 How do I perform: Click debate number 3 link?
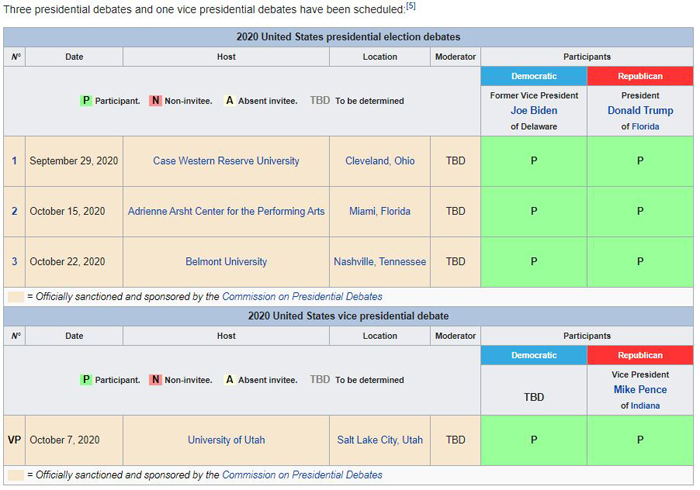tap(14, 262)
